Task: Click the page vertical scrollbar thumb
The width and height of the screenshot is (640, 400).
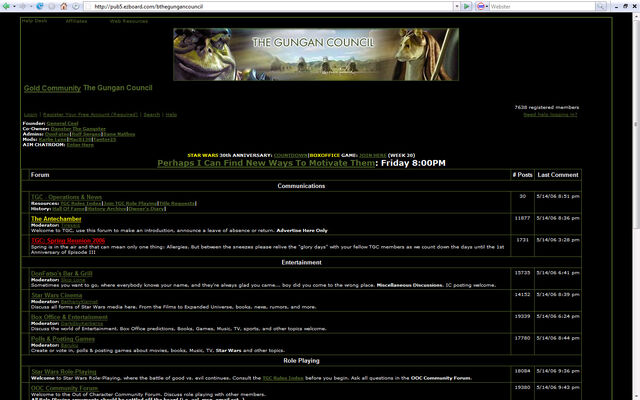Action: point(636,124)
